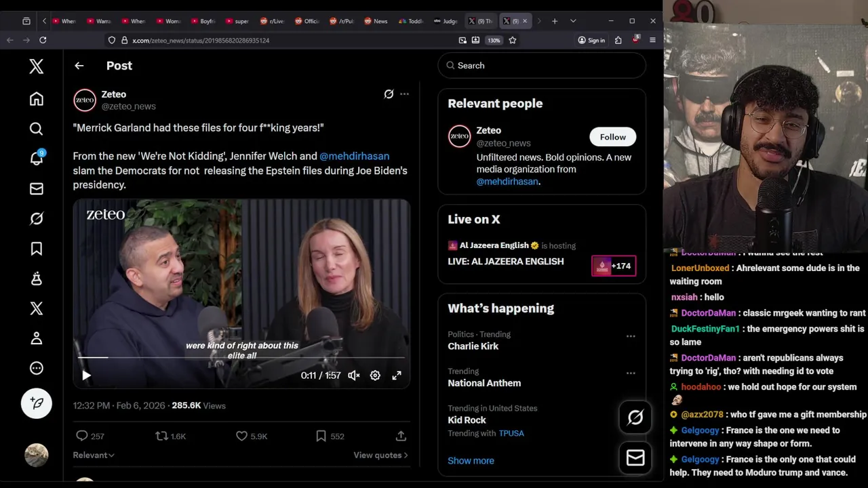This screenshot has height=488, width=868.
Task: Repost the post with 1.6K reposts
Action: pyautogui.click(x=170, y=436)
